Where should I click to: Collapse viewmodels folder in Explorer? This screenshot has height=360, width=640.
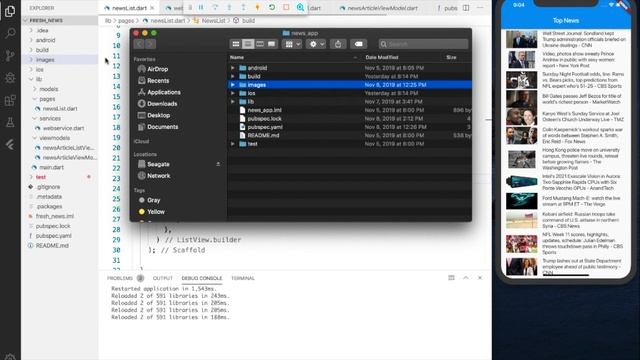[35, 138]
